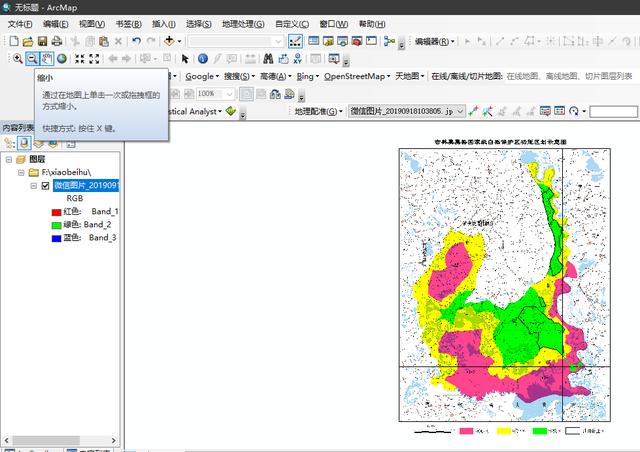Screen dimensions: 640x452
Task: Open the Create Viewer Window tool
Action: (x=334, y=59)
